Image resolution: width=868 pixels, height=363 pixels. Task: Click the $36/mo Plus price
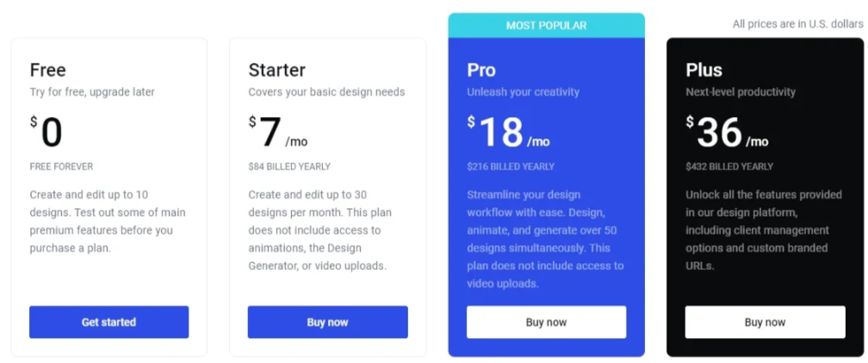tap(727, 132)
